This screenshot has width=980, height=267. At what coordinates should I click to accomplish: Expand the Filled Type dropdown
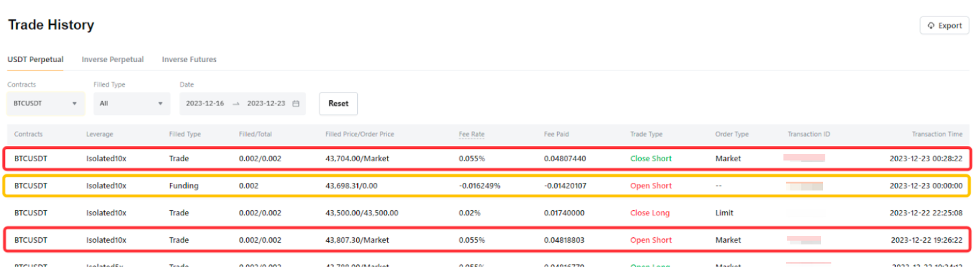[x=131, y=103]
